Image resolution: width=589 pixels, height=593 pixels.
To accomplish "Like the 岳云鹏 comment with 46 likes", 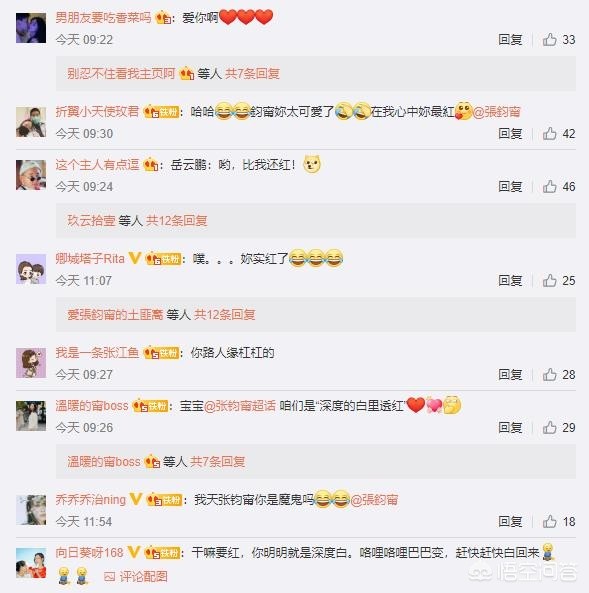I will tap(549, 186).
